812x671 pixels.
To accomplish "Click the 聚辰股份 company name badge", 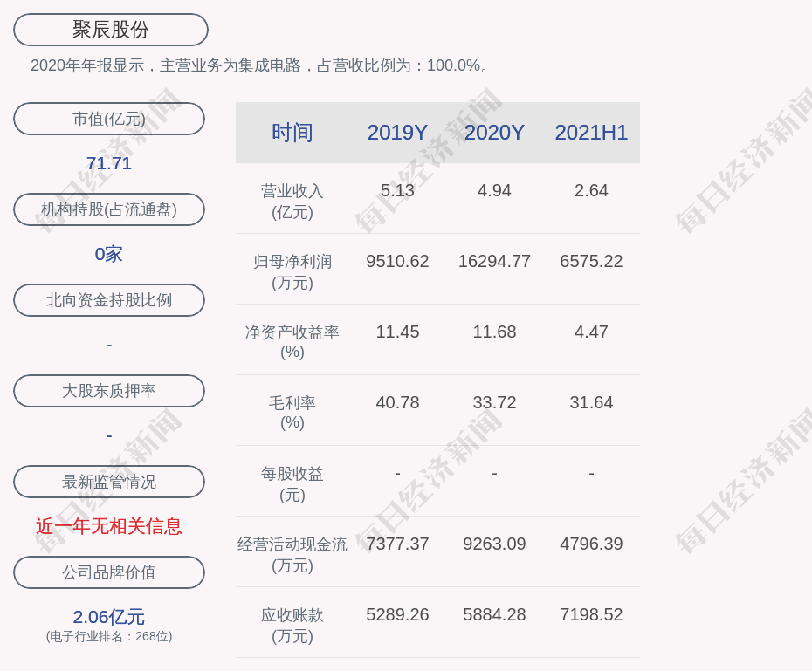I will (109, 29).
